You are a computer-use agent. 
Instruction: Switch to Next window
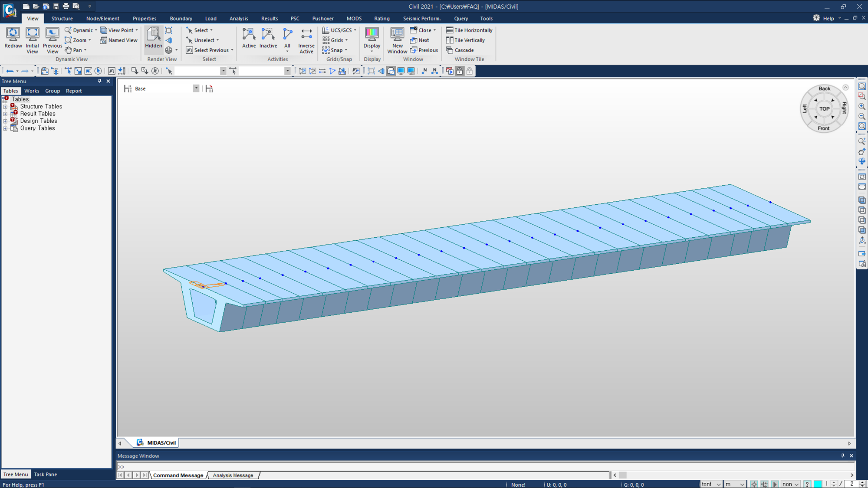coord(420,40)
